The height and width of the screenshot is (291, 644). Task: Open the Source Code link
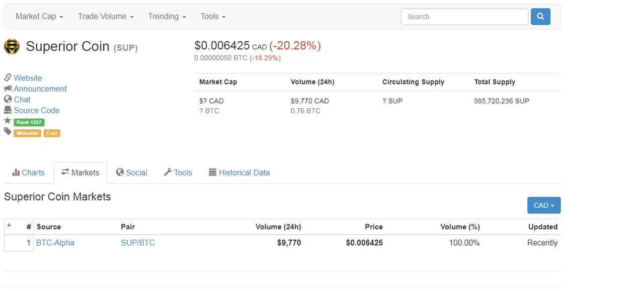37,110
